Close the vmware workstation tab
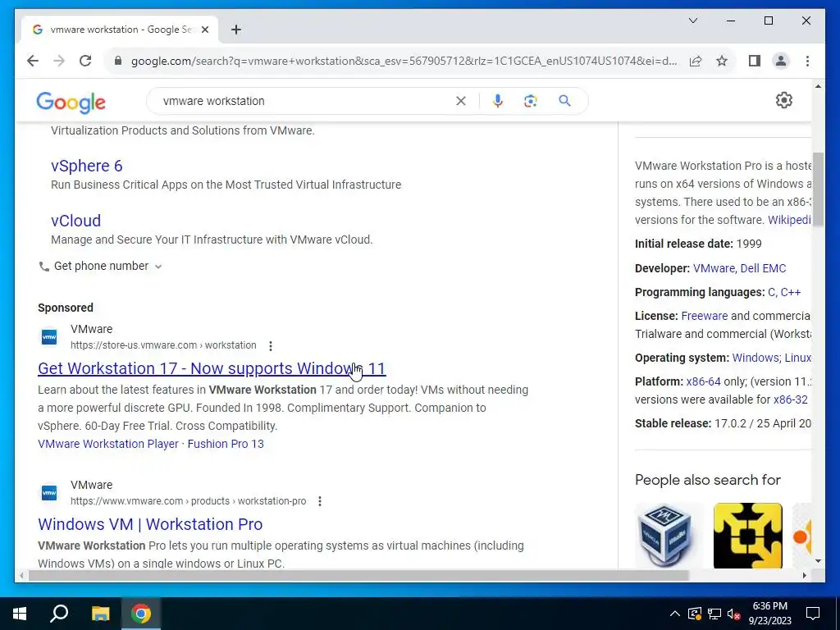 (204, 30)
